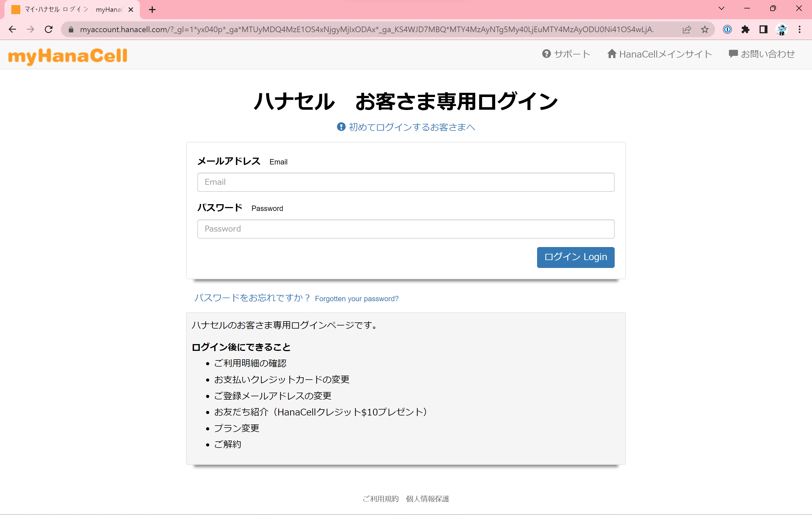Open the 1Password extension icon

pyautogui.click(x=727, y=30)
